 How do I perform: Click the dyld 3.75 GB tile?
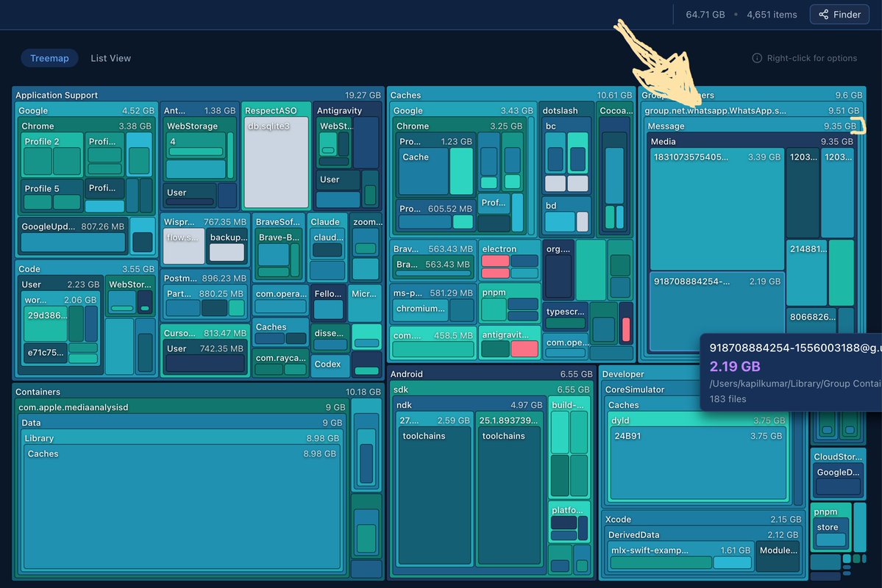(697, 420)
